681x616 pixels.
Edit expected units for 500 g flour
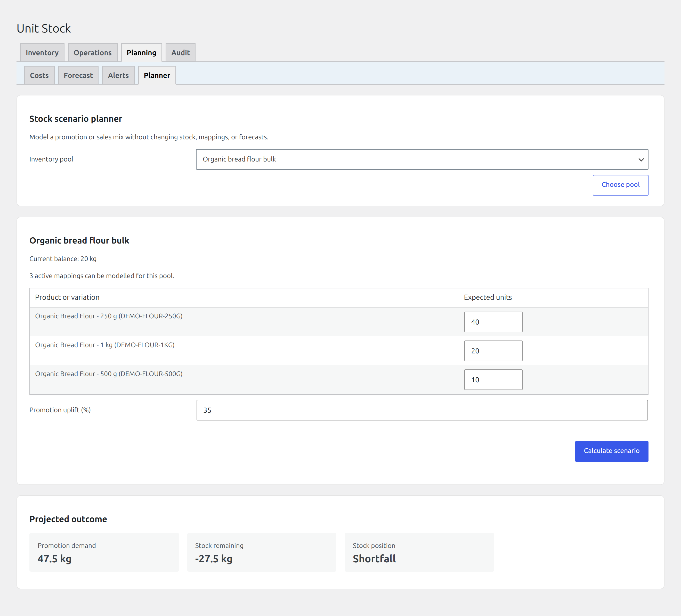pos(493,380)
